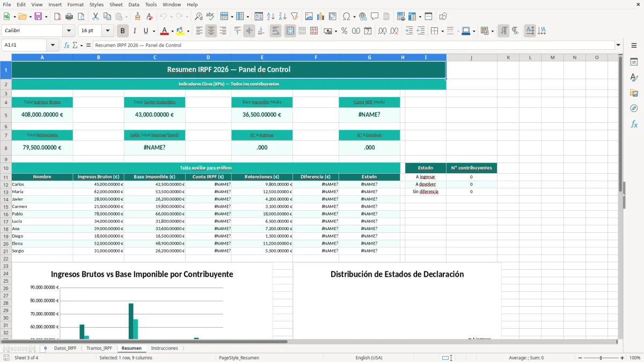Screen dimensions: 644x362
Task: Open the Data menu
Action: click(134, 4)
